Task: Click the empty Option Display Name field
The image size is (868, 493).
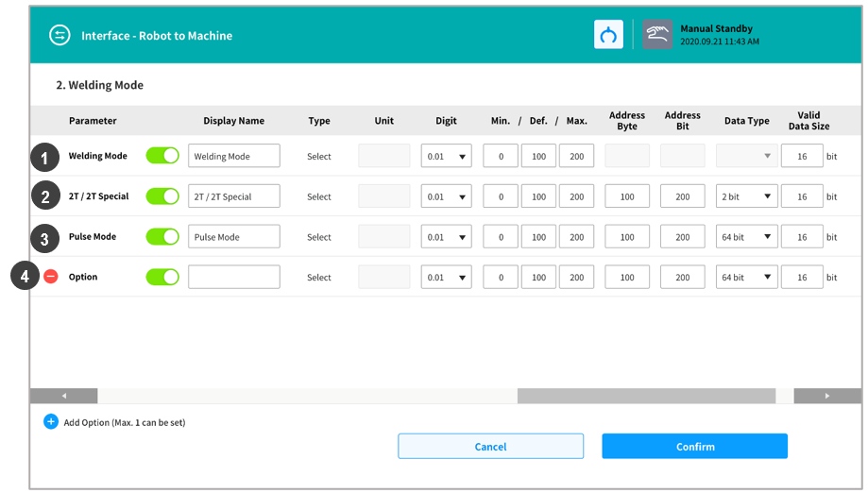Action: (x=233, y=277)
